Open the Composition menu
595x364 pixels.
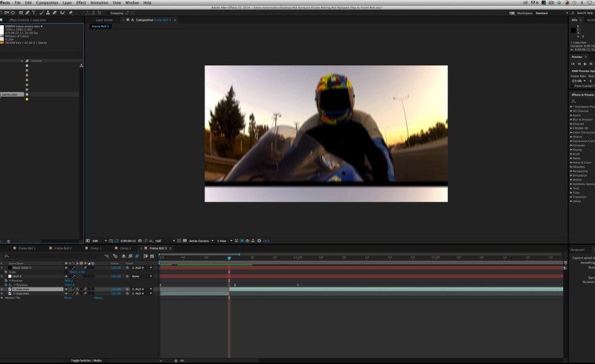point(47,3)
